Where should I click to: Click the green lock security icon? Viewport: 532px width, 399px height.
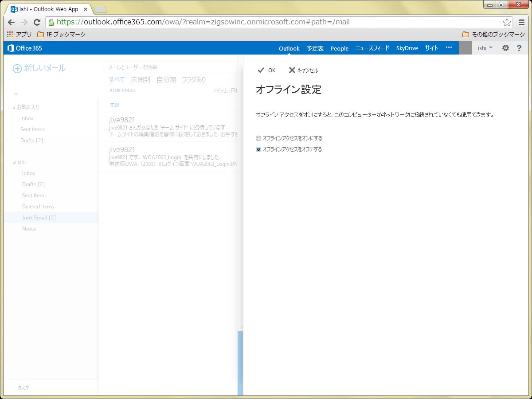51,22
